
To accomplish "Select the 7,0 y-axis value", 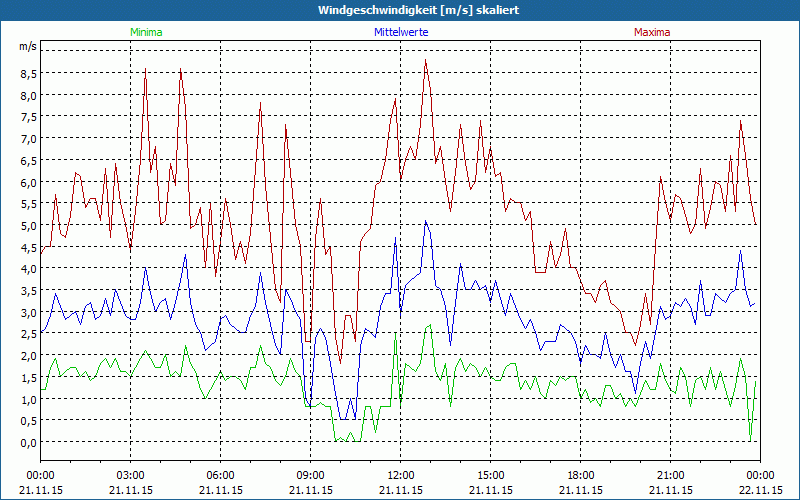I will 27,139.
